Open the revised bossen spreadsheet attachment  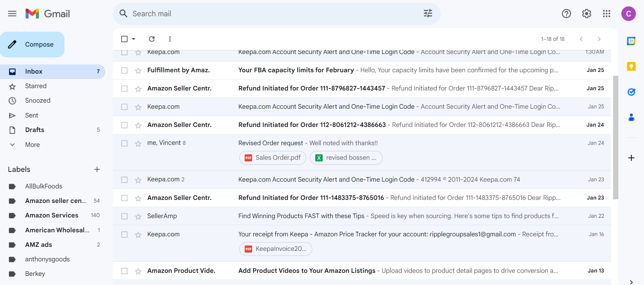[346, 158]
